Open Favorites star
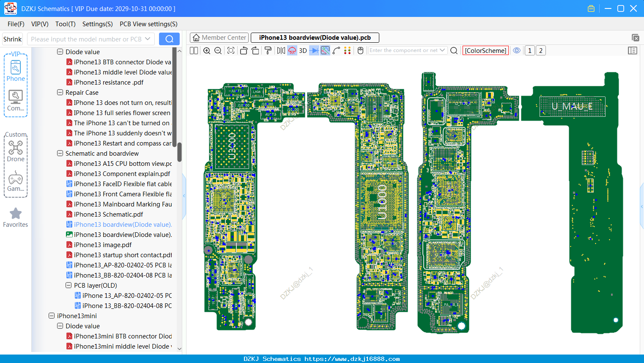 coord(16,217)
